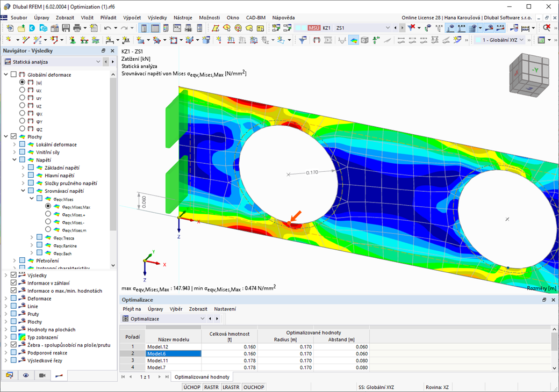559x392 pixels.
Task: Click the filter with red X icon
Action: 412,28
